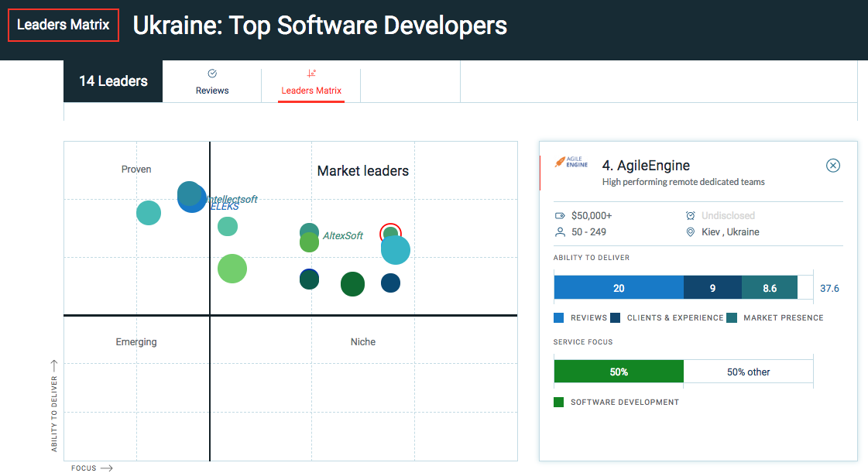Click the Ukraine: Top Software Developers title
Screen dimensions: 868x473
pos(320,26)
